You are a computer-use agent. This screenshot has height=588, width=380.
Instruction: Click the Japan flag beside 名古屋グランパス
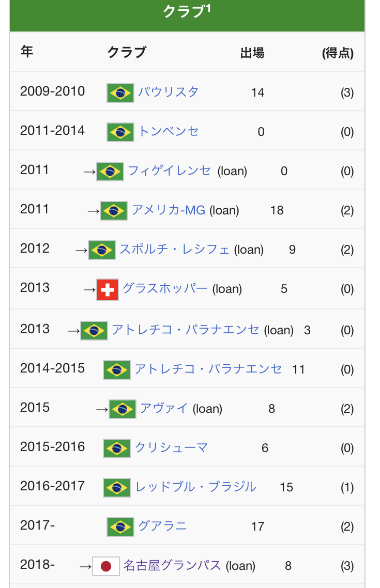tap(106, 566)
